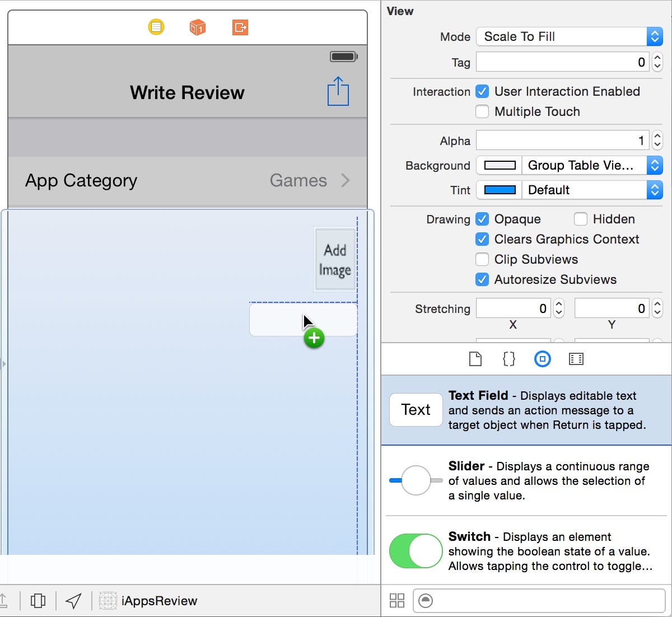Image resolution: width=672 pixels, height=617 pixels.
Task: Enable Multiple Touch checkbox
Action: tap(482, 111)
